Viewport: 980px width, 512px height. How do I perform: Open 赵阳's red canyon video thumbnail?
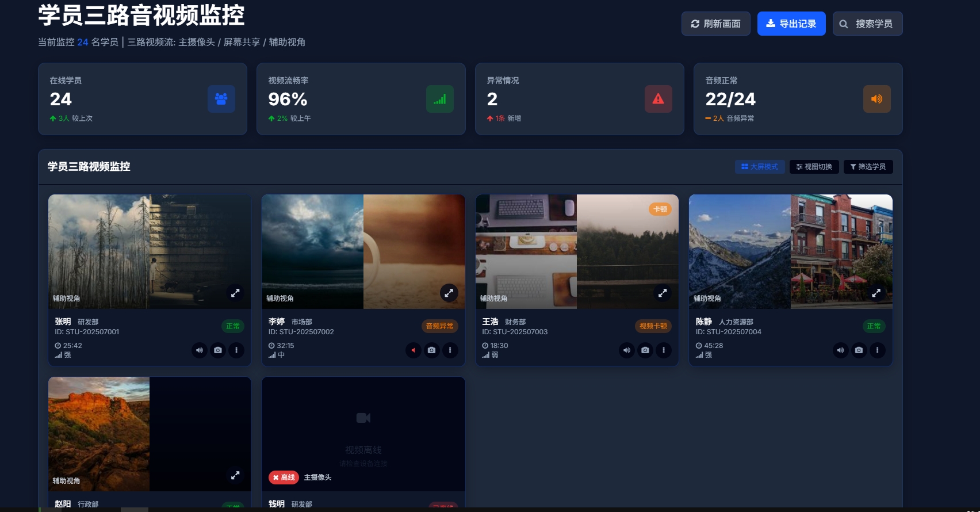[99, 434]
